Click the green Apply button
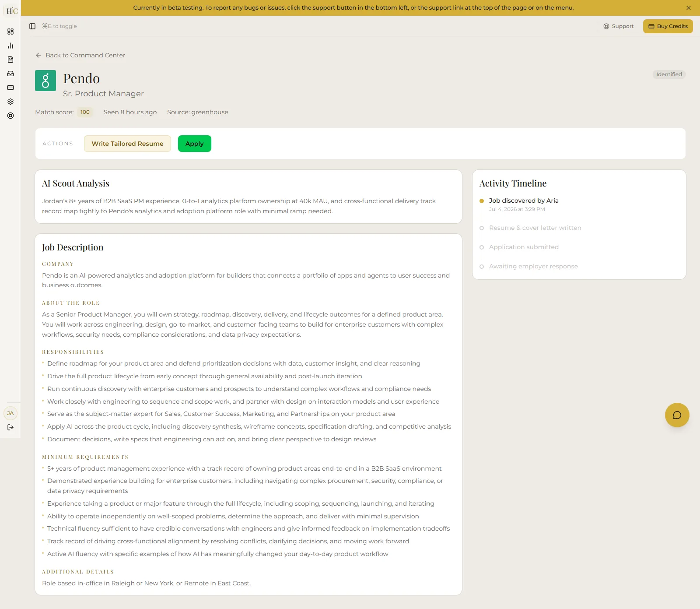 click(x=194, y=144)
